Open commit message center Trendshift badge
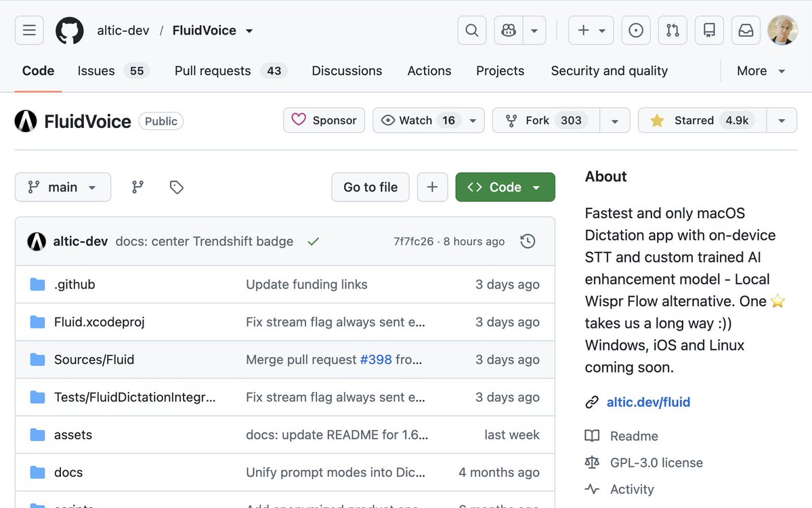812x508 pixels. click(204, 241)
